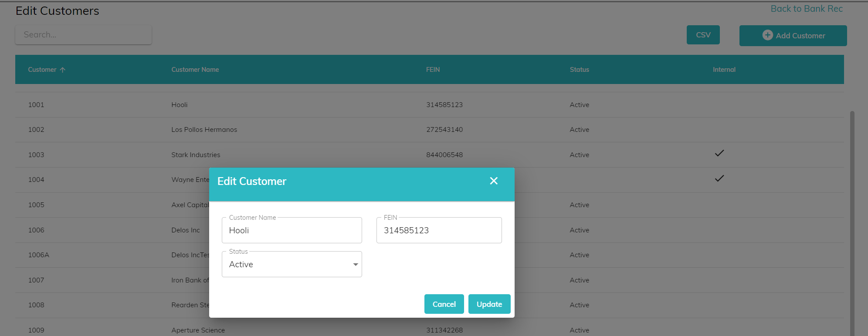
Task: Sort by the Internal column header
Action: click(x=724, y=70)
